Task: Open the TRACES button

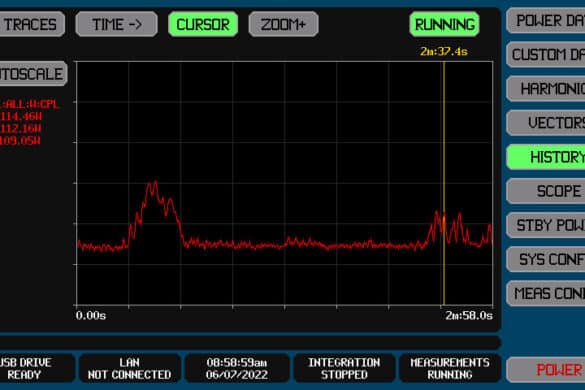Action: (32, 24)
